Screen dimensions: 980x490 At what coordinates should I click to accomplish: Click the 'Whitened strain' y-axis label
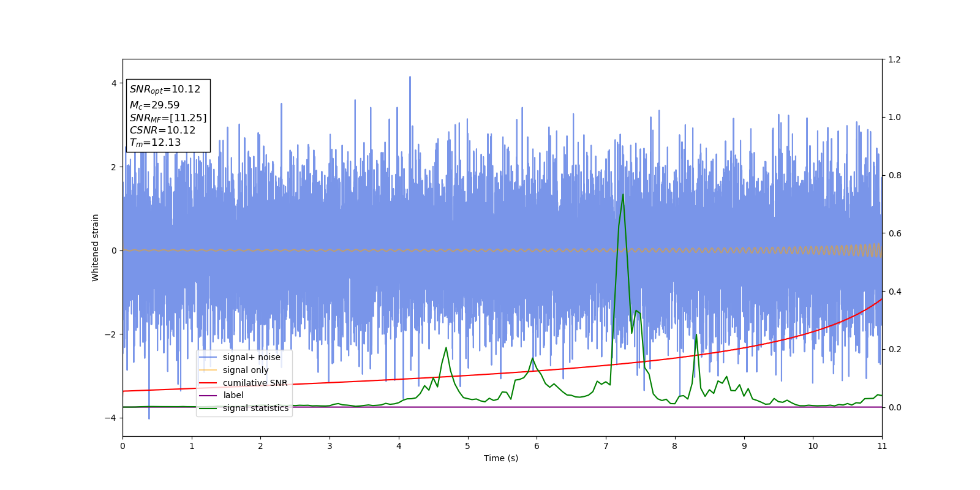[x=96, y=247]
